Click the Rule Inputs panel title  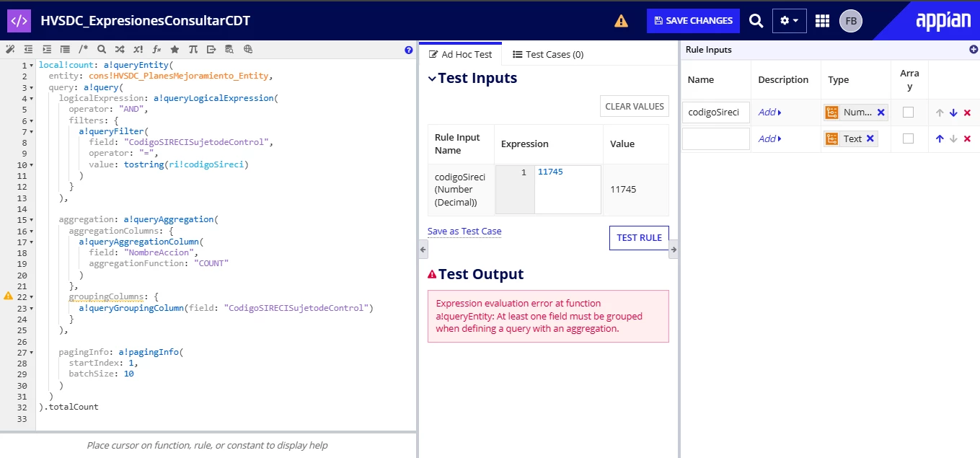(709, 50)
